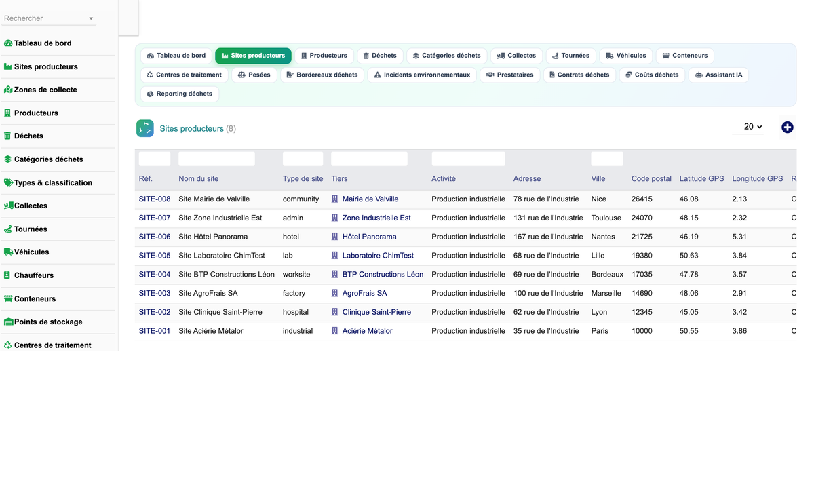Open the Véhicules top tab
The width and height of the screenshot is (814, 504).
(626, 56)
